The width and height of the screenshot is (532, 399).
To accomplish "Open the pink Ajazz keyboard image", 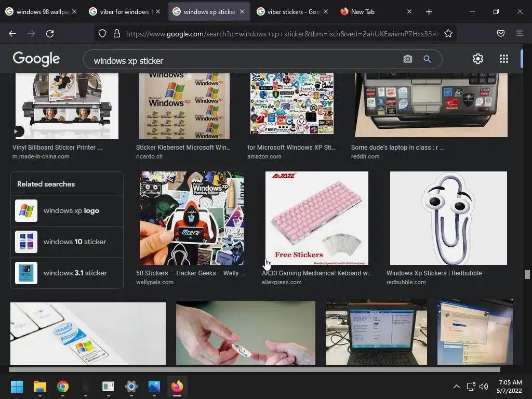I will 317,218.
